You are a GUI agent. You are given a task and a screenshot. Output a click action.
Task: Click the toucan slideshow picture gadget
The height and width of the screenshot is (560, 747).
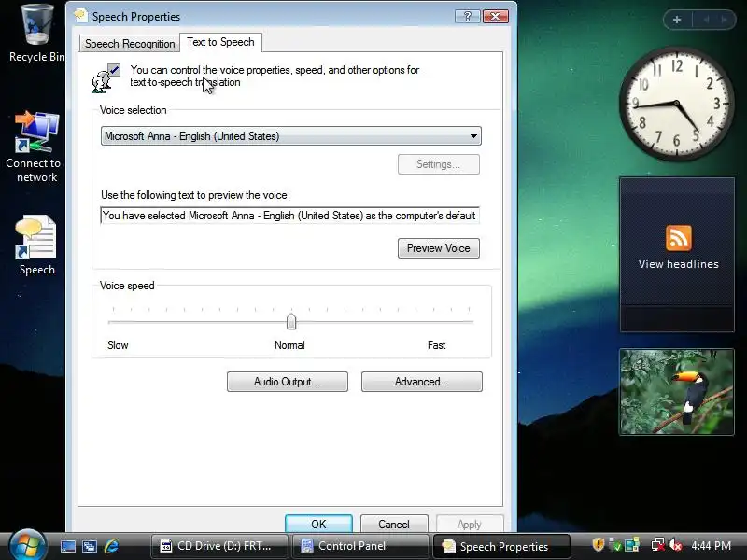(676, 392)
